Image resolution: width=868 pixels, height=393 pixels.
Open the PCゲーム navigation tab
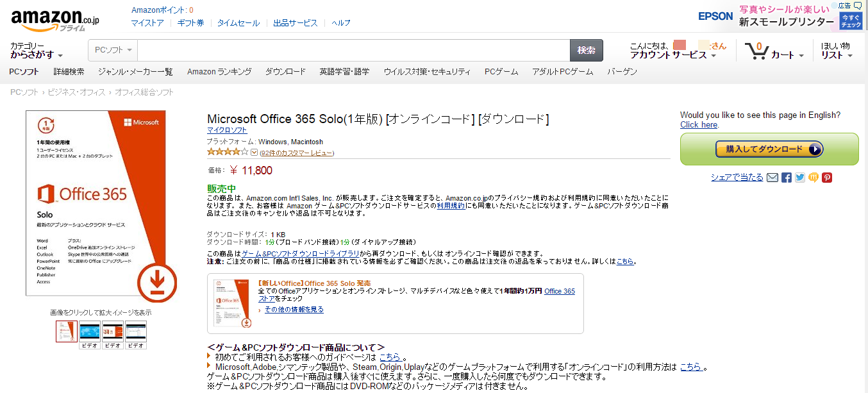pyautogui.click(x=501, y=72)
